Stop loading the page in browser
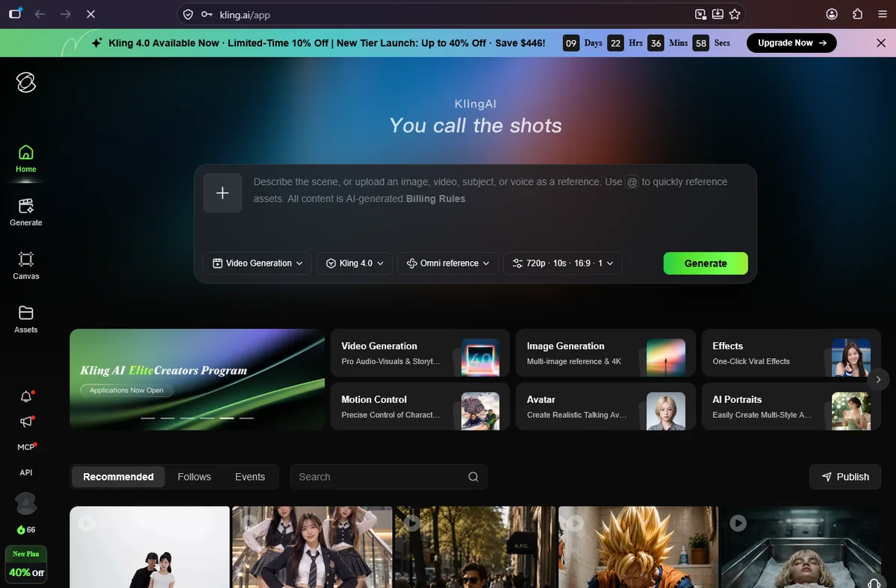 click(x=90, y=14)
